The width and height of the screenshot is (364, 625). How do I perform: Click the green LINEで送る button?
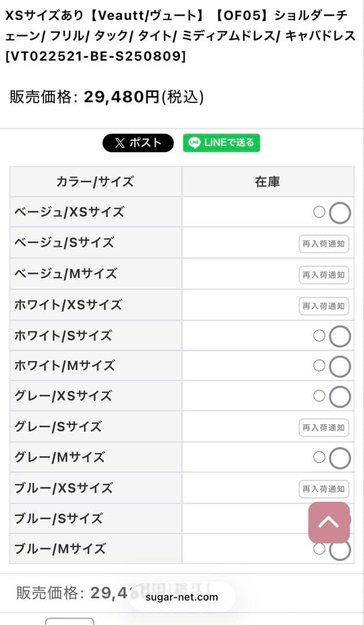pyautogui.click(x=221, y=143)
